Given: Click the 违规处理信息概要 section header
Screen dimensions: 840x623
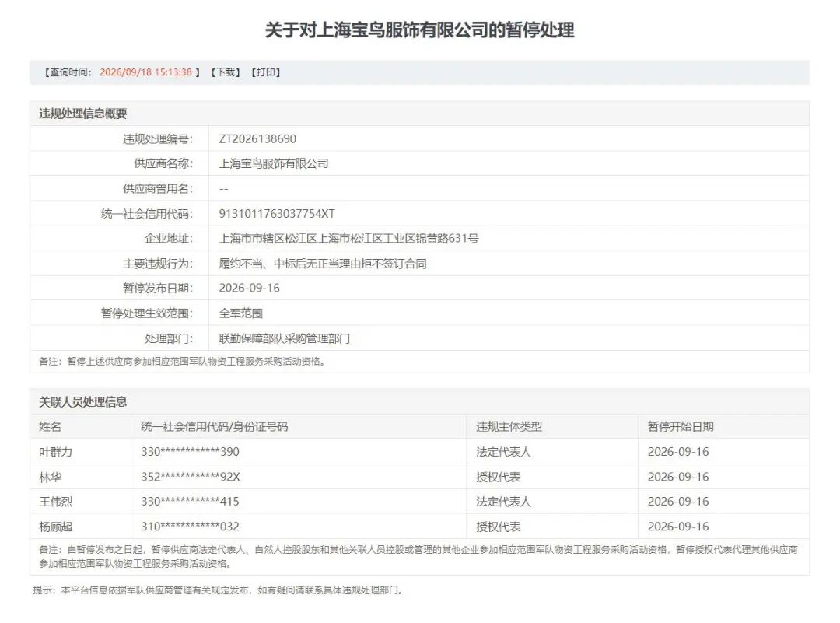Looking at the screenshot, I should (82, 114).
